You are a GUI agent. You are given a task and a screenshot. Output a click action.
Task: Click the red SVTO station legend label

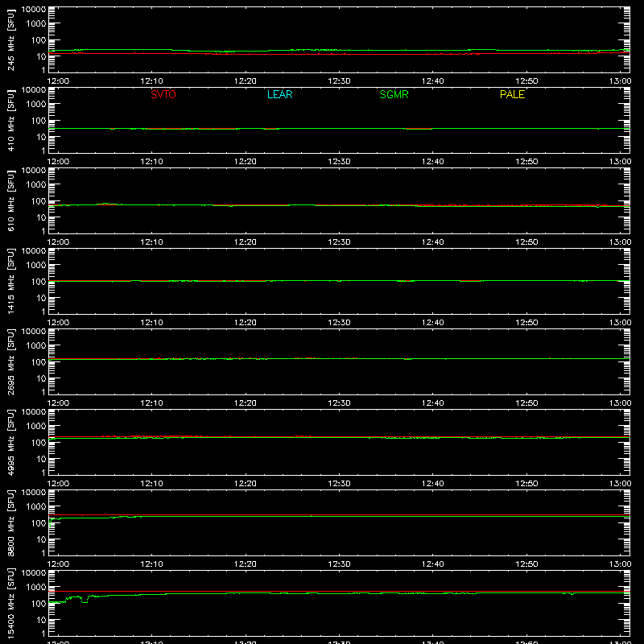pyautogui.click(x=163, y=94)
